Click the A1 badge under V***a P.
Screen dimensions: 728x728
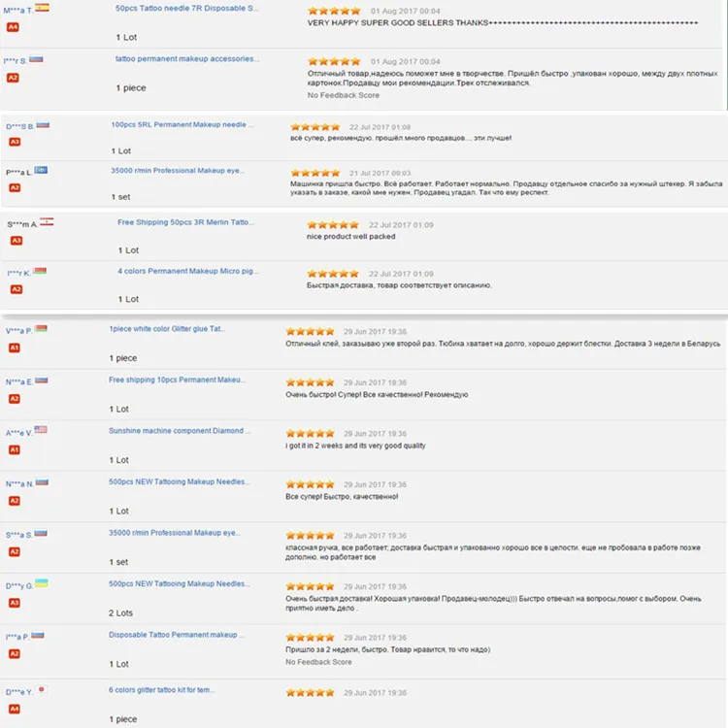(15, 347)
